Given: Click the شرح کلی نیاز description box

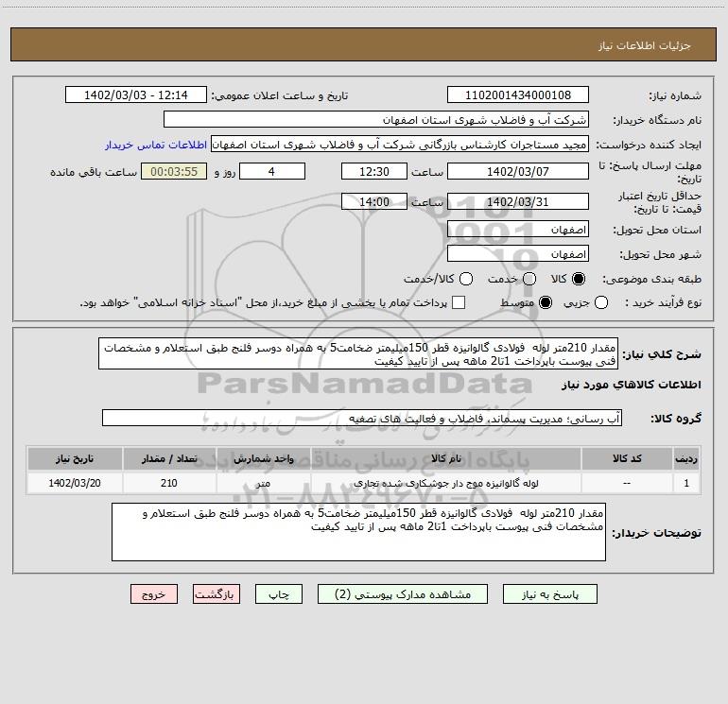Looking at the screenshot, I should 358,354.
